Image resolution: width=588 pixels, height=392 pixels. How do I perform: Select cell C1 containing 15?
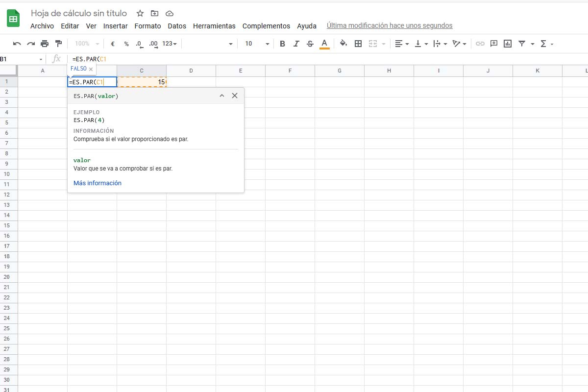(x=142, y=82)
